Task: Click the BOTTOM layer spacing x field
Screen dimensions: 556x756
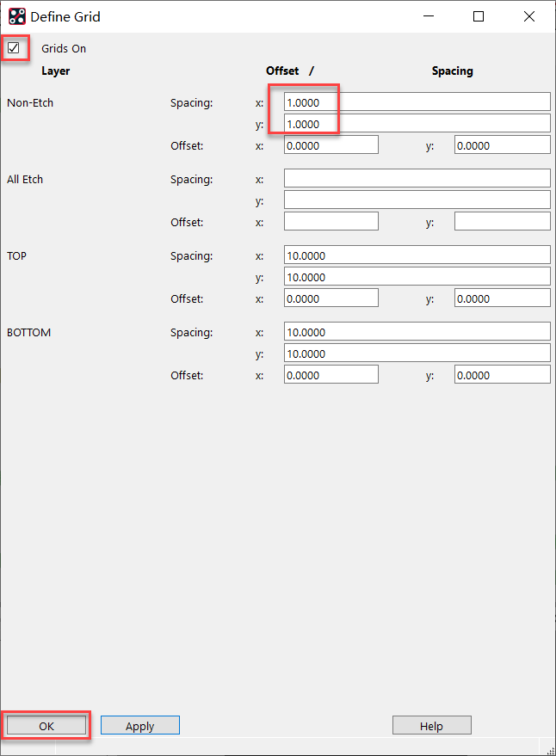Action: click(417, 332)
